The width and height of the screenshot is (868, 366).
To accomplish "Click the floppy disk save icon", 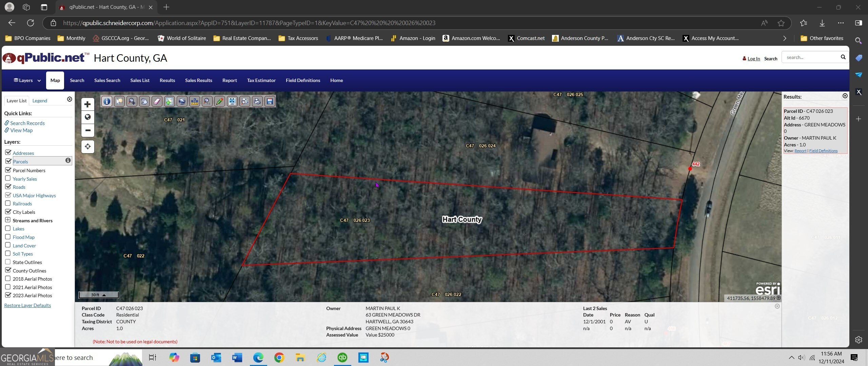I will click(x=270, y=101).
